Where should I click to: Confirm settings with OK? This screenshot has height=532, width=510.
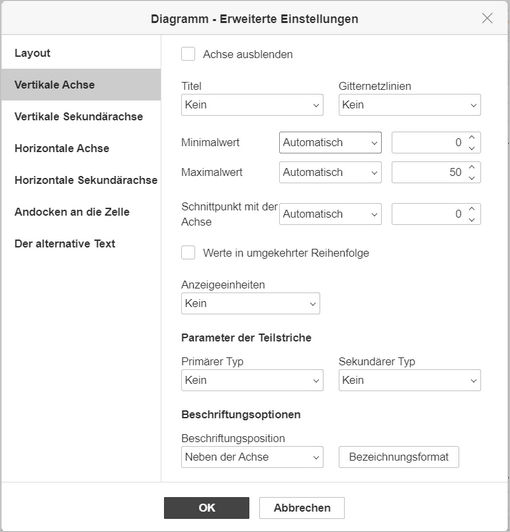[206, 508]
